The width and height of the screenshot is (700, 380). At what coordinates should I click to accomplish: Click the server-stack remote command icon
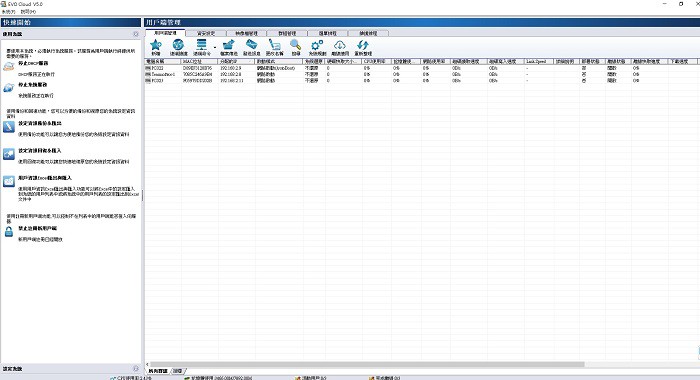[201, 45]
